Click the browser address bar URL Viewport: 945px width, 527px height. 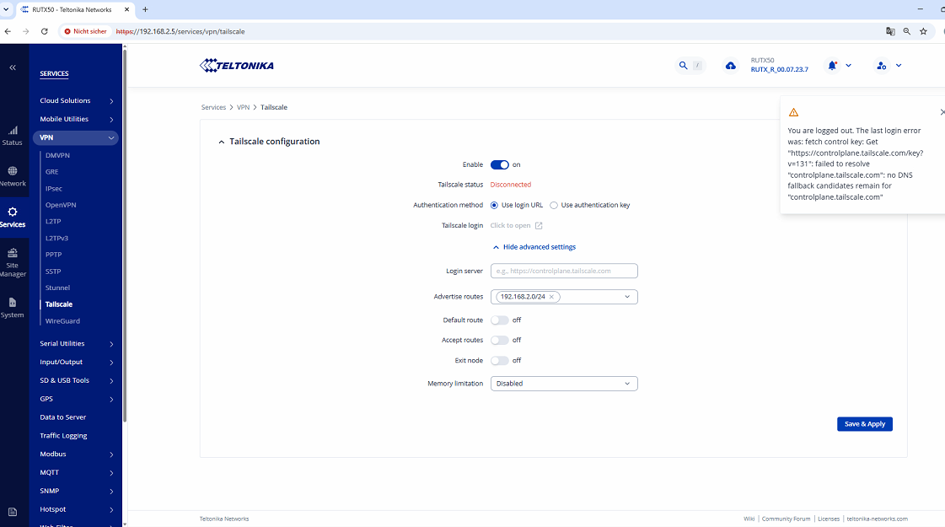[x=180, y=31]
